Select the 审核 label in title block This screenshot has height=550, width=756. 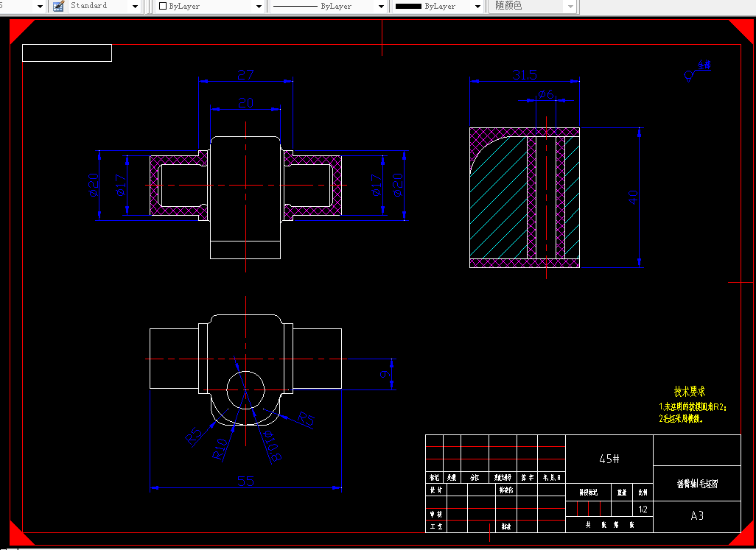(436, 515)
